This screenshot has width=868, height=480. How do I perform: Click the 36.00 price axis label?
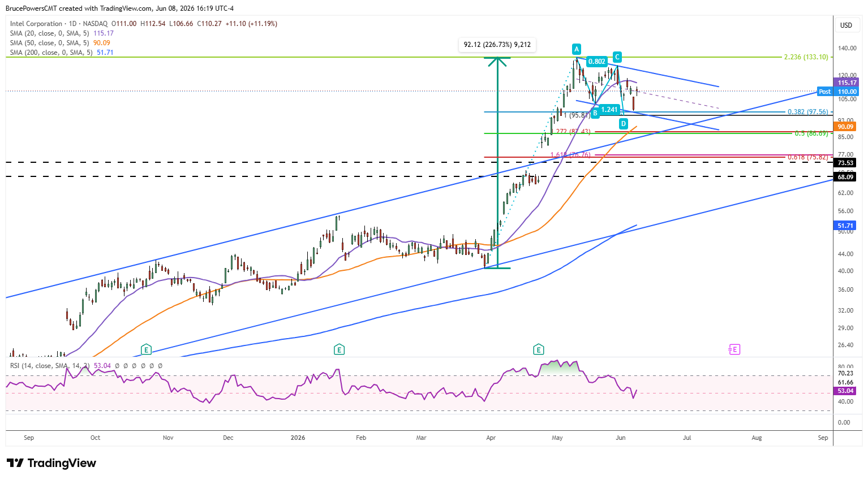click(845, 289)
